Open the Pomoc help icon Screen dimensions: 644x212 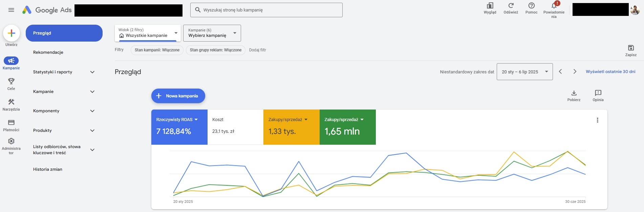pos(532,5)
